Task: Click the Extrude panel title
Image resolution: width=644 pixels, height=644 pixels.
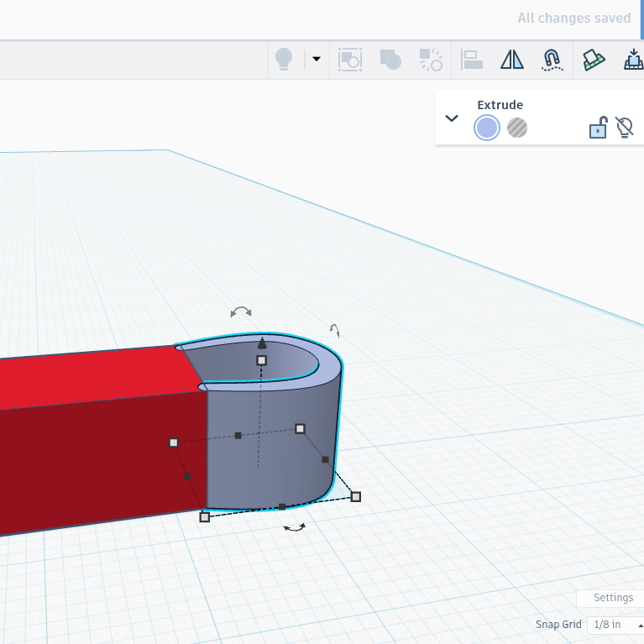Action: 500,105
